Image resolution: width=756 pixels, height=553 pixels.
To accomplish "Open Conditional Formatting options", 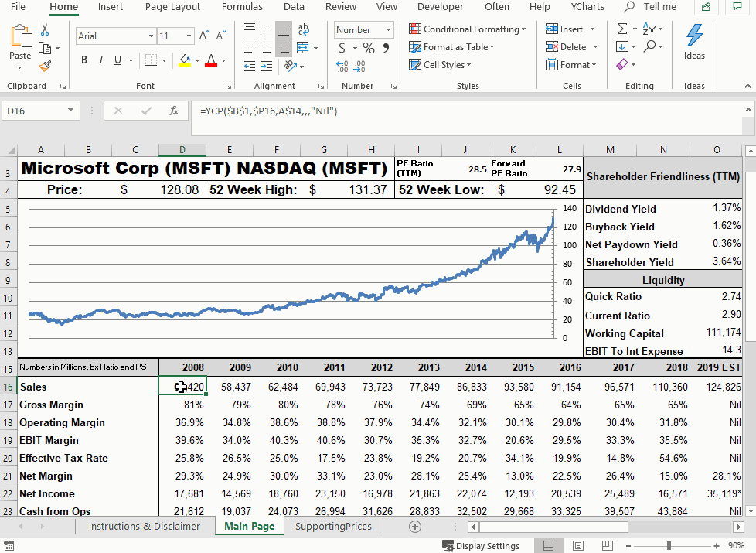I will (467, 29).
